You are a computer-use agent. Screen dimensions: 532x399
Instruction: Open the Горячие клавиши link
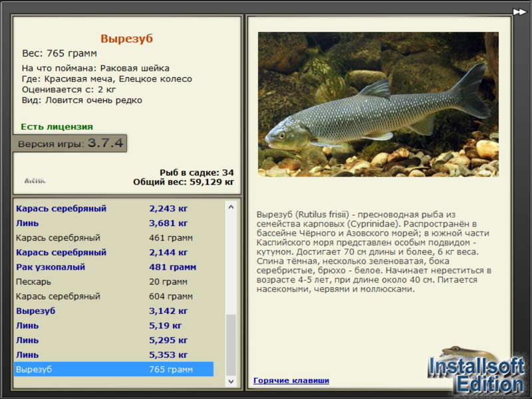click(x=291, y=380)
